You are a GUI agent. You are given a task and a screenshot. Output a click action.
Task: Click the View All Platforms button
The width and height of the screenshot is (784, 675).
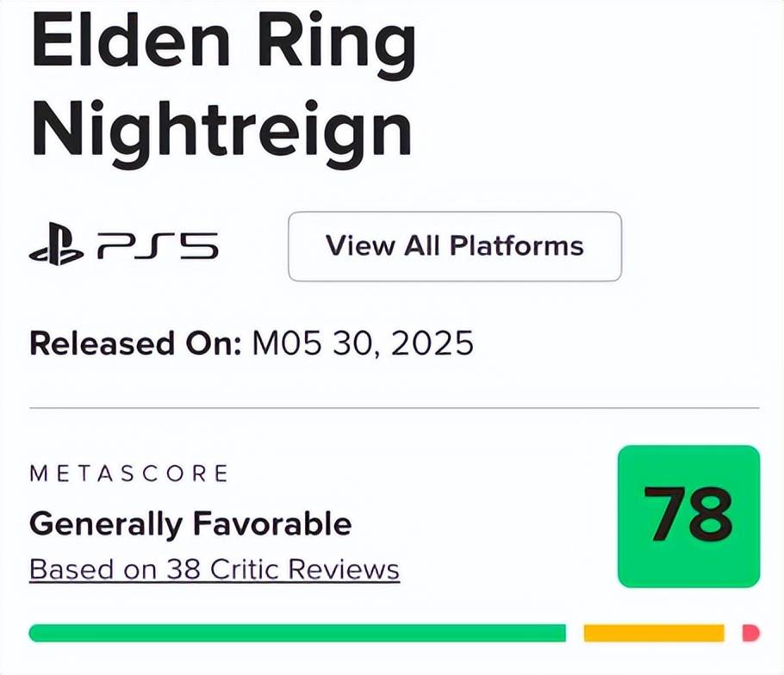(x=455, y=246)
